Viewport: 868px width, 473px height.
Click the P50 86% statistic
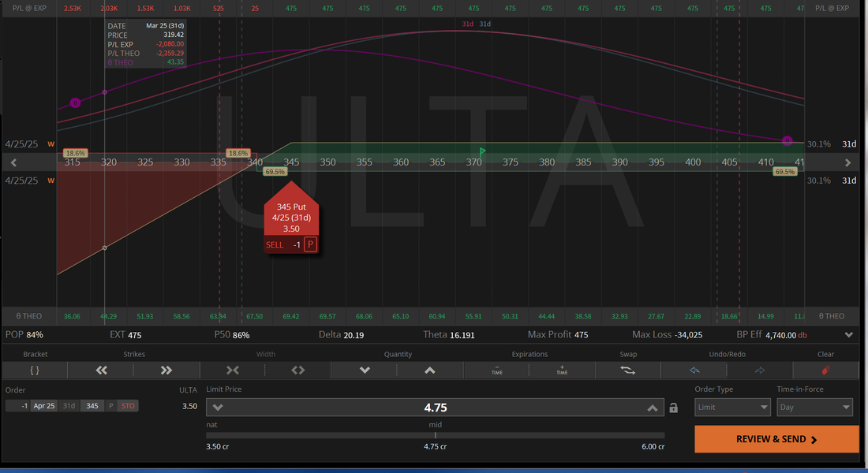[232, 335]
